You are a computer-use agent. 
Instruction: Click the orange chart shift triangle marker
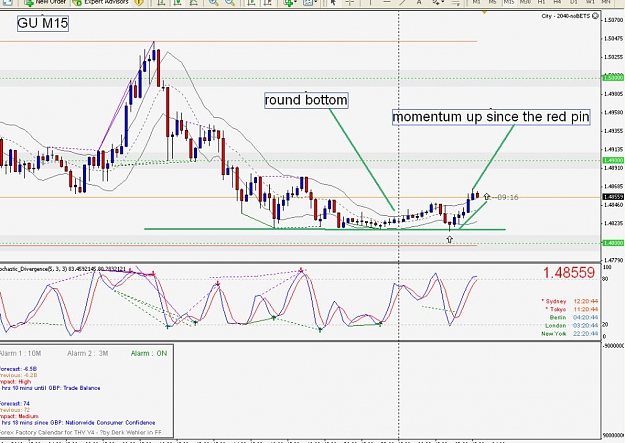coord(484,13)
